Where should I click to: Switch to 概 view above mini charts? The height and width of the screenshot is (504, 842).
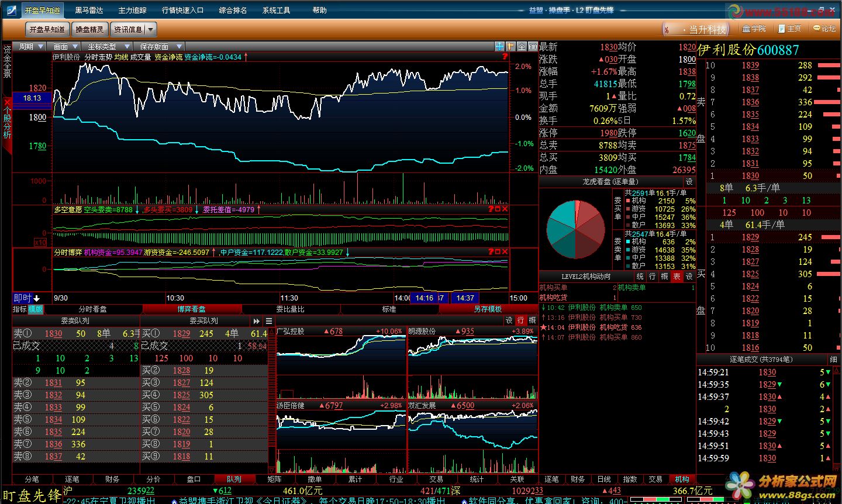tap(532, 320)
